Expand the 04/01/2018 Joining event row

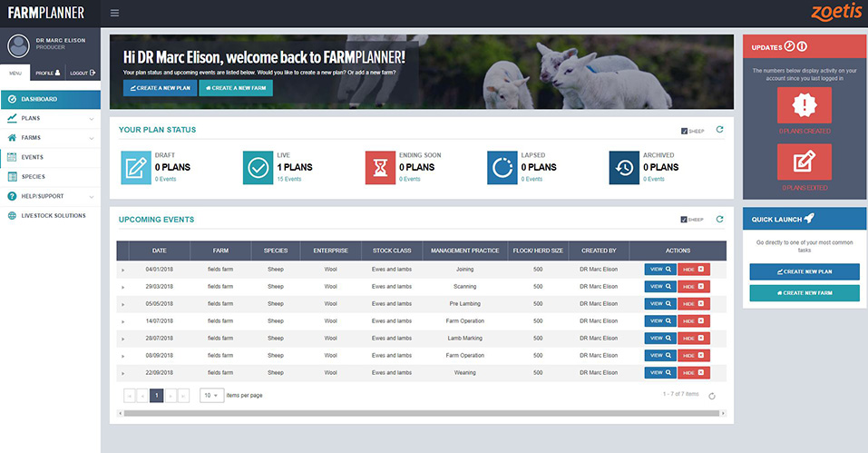pyautogui.click(x=122, y=270)
